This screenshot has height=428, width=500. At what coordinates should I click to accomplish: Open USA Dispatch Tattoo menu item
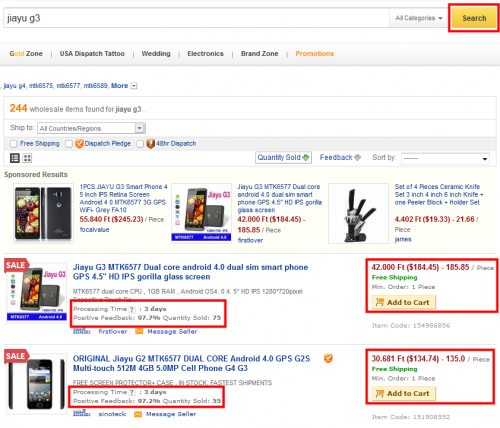pos(92,54)
